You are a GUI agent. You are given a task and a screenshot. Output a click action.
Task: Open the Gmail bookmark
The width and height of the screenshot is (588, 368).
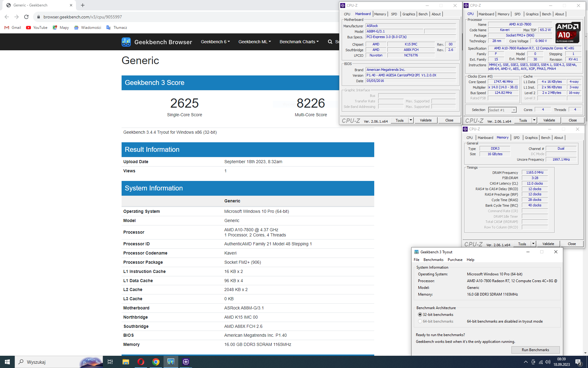(x=13, y=28)
